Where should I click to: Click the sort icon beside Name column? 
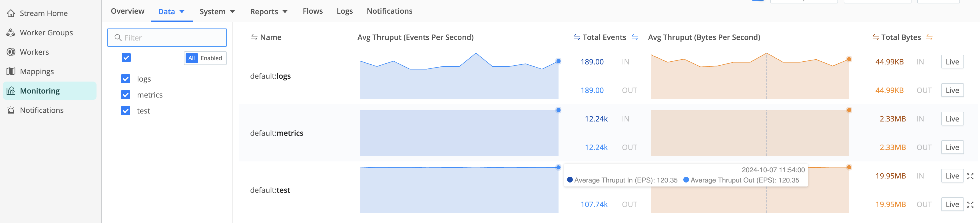pos(254,37)
